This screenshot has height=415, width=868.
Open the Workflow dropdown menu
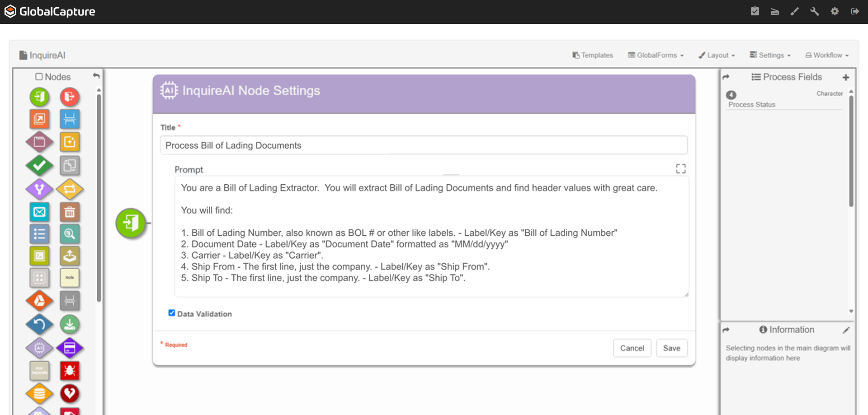tap(827, 55)
